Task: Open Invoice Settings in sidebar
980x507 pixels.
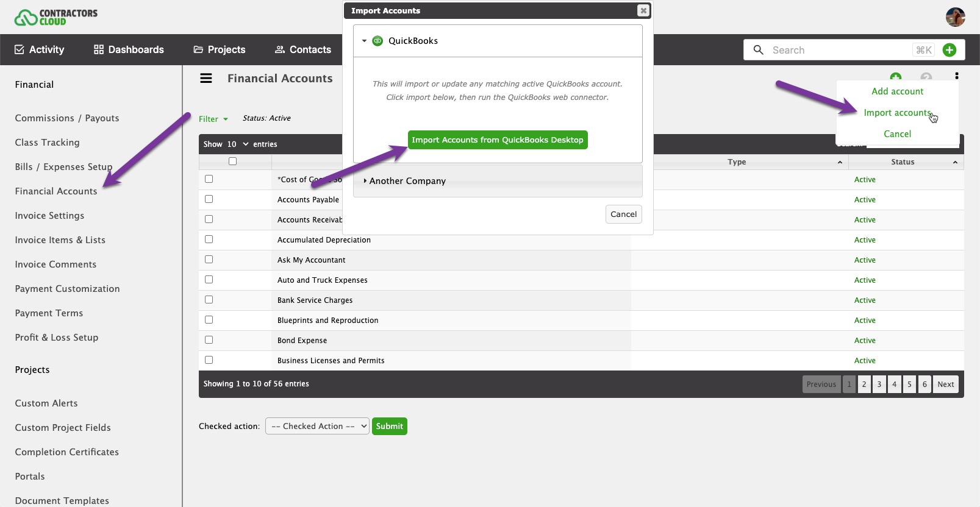Action: (49, 216)
